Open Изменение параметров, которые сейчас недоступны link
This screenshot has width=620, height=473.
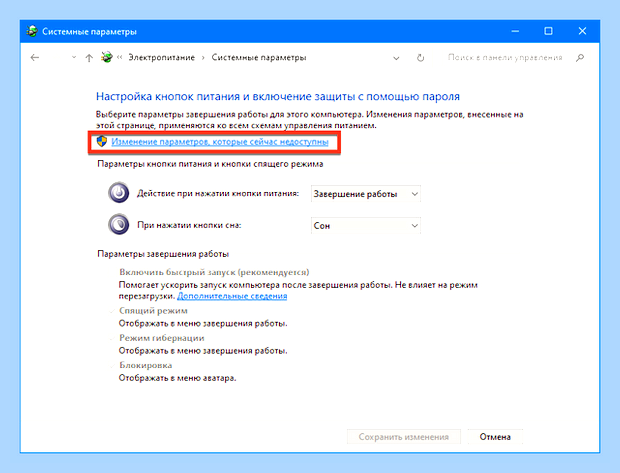[219, 142]
